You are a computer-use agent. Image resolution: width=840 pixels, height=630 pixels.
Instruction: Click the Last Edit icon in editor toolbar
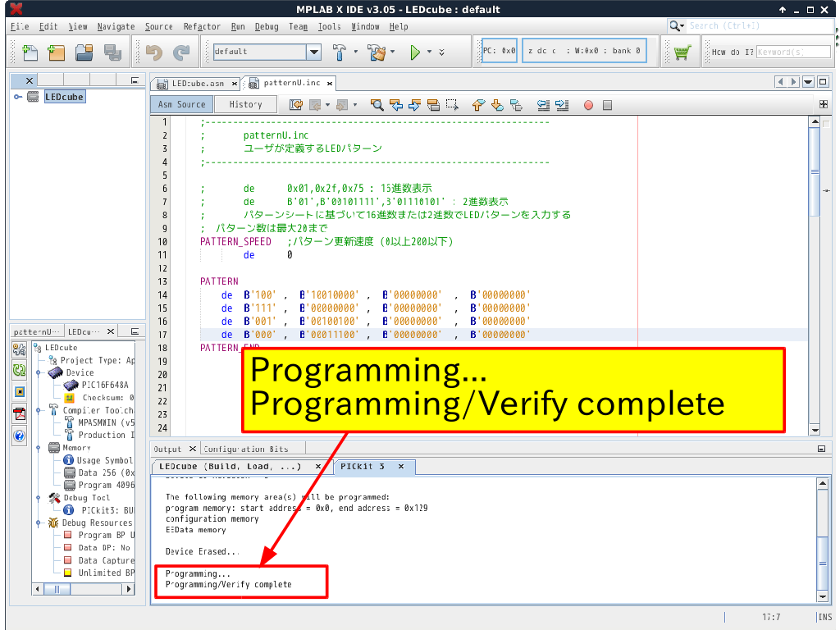[x=295, y=105]
